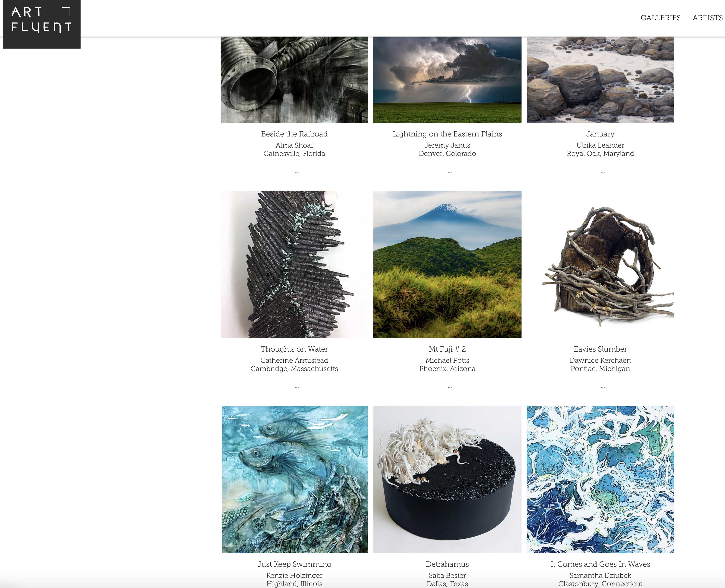This screenshot has height=588, width=725.
Task: Open the Galleries menu
Action: (660, 18)
